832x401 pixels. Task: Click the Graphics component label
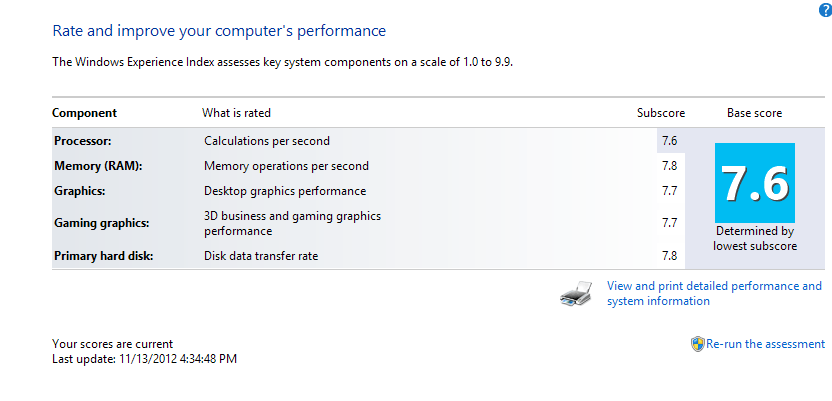coord(80,191)
